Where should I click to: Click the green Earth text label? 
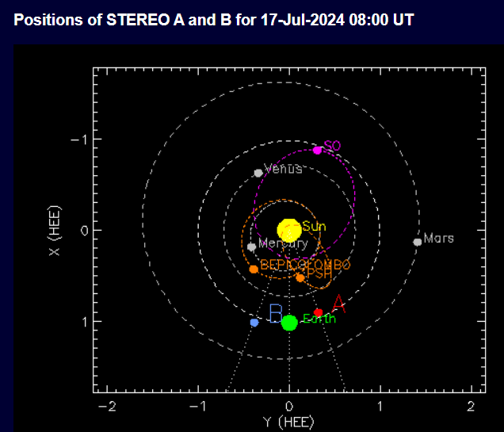point(319,319)
